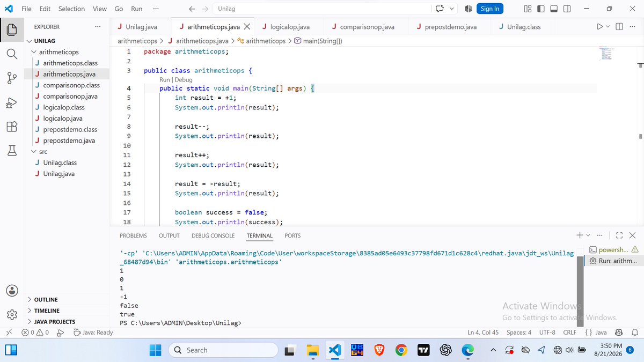Toggle the secondary side bar
Screen dimensions: 644x362
coord(568,9)
